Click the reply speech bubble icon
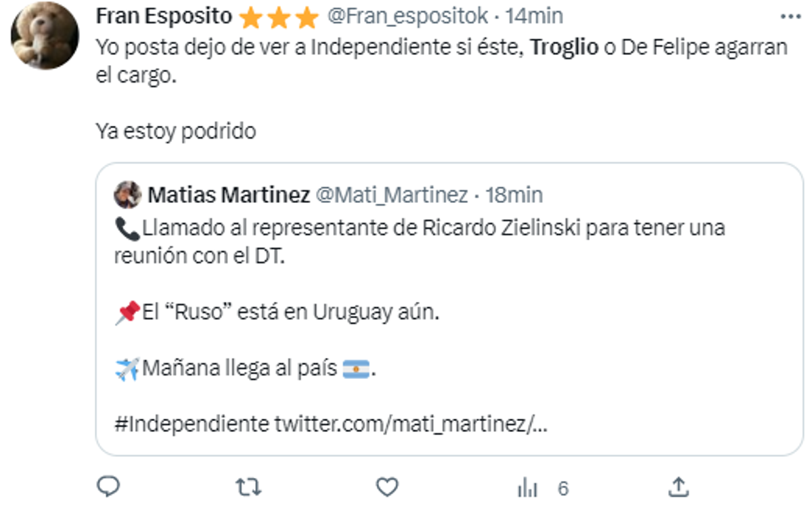 click(108, 487)
